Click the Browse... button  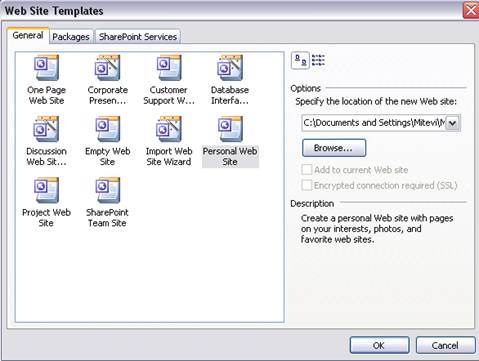coord(334,148)
